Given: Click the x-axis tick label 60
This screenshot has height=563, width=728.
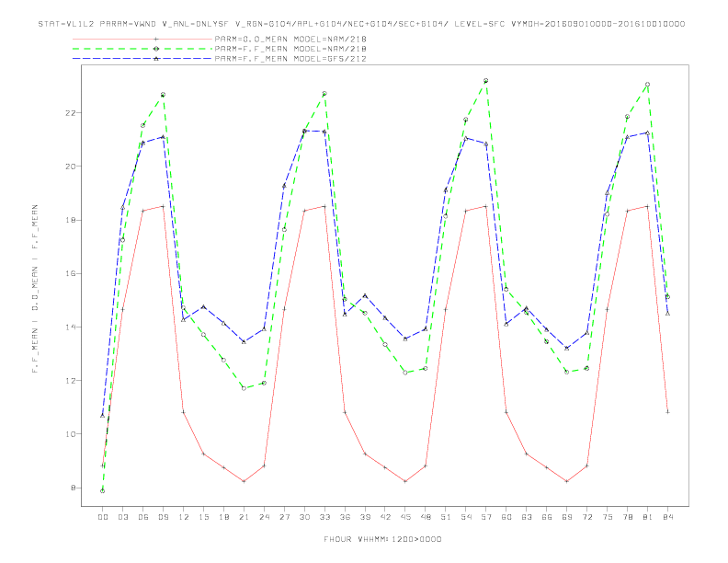Looking at the screenshot, I should click(506, 517).
